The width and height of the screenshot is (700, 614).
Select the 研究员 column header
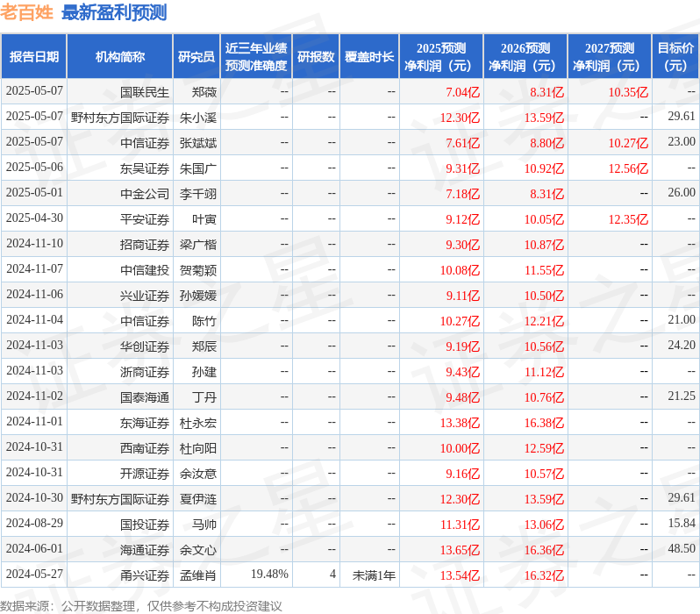click(x=196, y=57)
